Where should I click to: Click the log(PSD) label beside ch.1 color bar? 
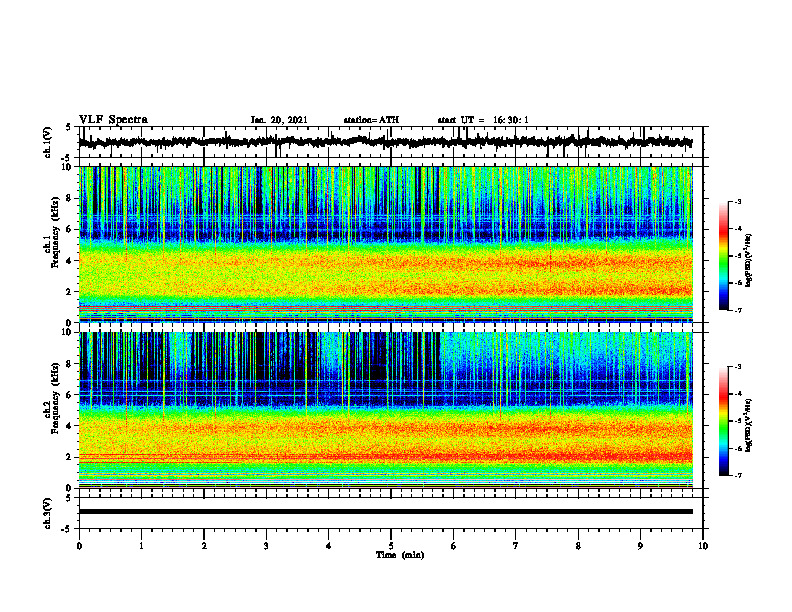coord(749,260)
